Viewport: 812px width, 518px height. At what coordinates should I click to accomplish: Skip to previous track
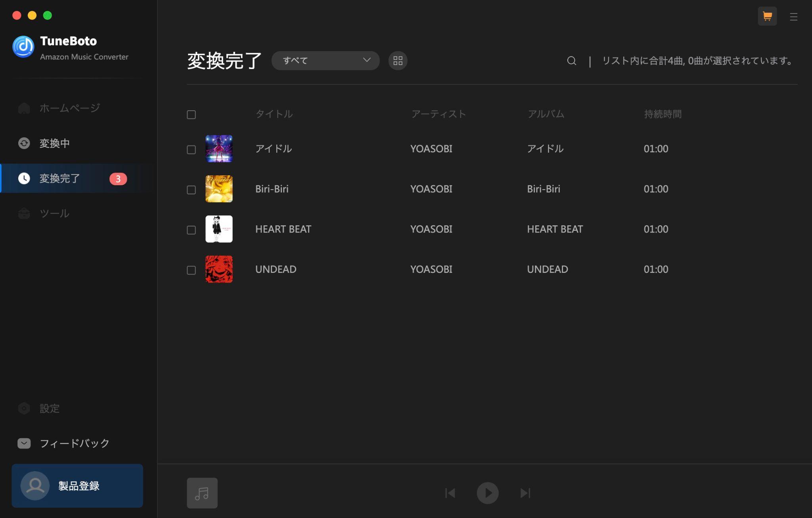[x=450, y=493]
